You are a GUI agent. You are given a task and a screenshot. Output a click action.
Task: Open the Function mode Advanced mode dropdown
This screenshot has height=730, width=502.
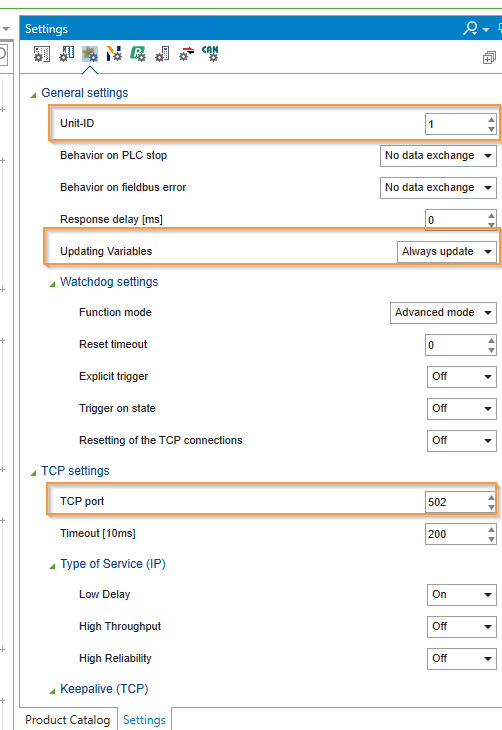(443, 312)
